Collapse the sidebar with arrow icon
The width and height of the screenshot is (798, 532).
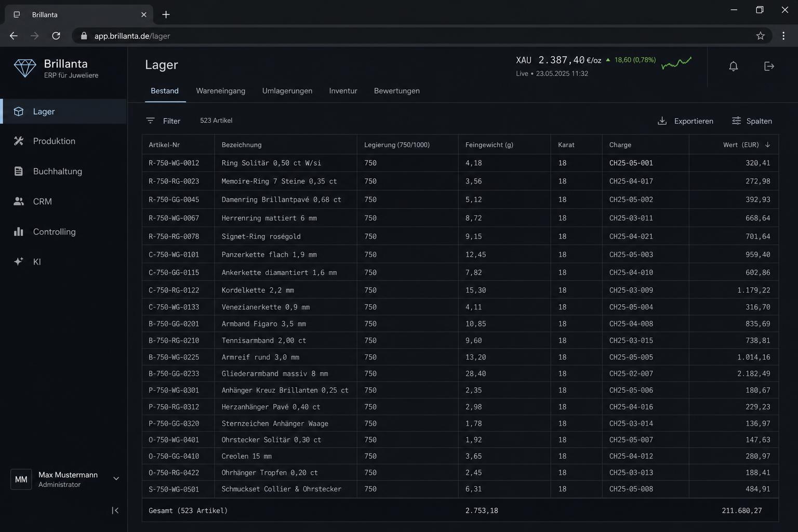point(115,510)
